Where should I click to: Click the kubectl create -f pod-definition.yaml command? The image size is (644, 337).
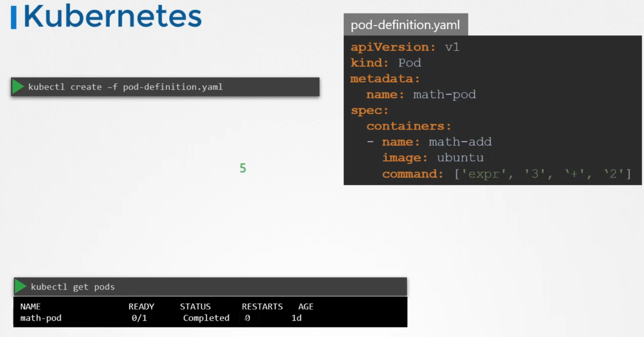(x=125, y=87)
